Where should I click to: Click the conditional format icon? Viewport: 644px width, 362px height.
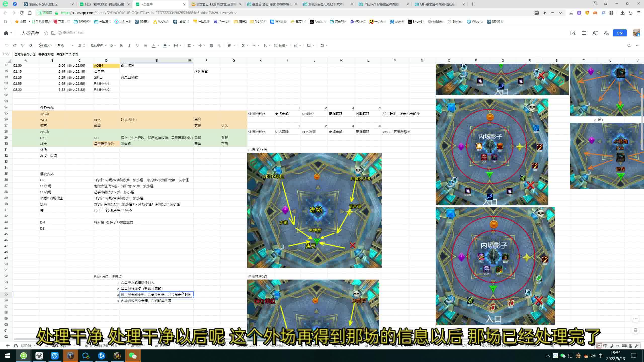pos(230,46)
